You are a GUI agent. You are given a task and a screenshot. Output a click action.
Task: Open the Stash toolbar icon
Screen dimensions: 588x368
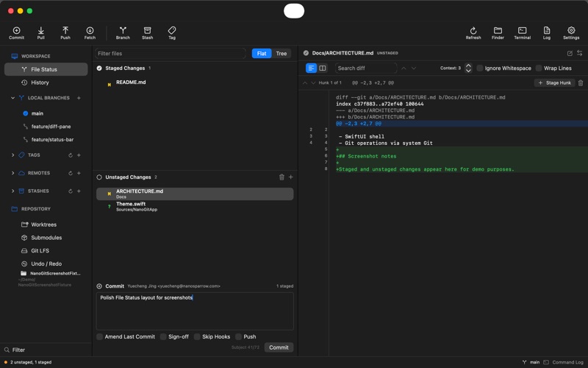point(148,32)
